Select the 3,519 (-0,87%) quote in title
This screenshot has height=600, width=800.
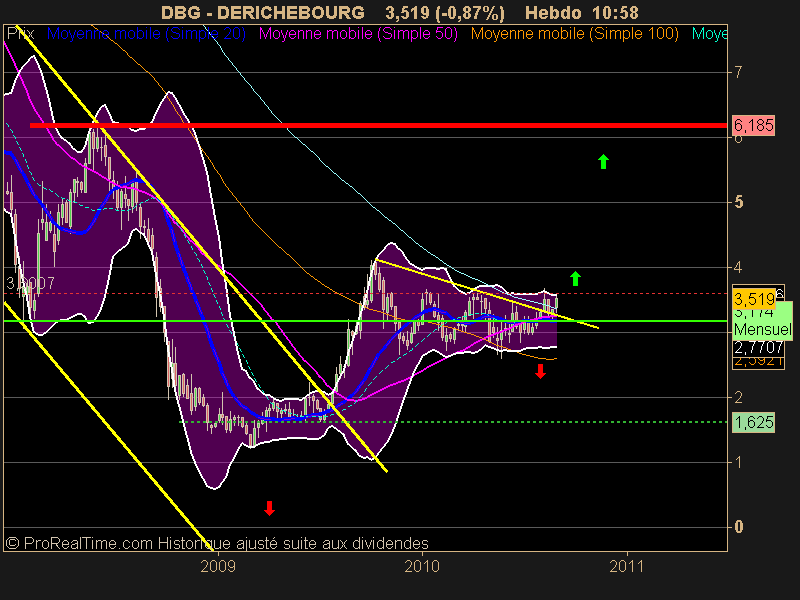(445, 12)
